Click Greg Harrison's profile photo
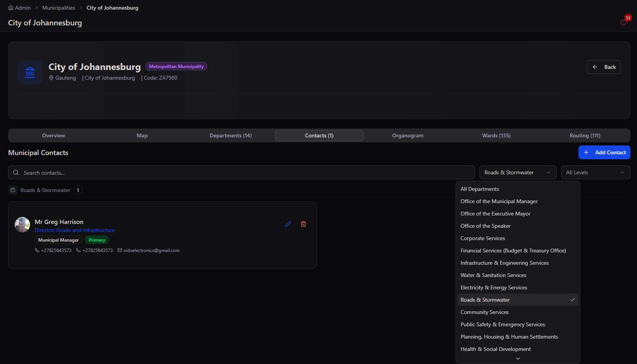 [x=22, y=225]
